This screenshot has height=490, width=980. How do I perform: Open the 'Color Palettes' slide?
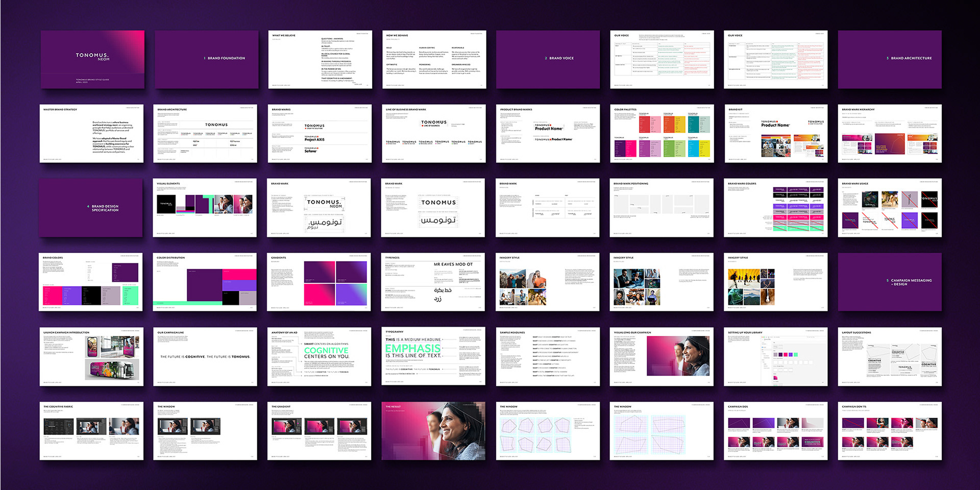click(x=661, y=134)
